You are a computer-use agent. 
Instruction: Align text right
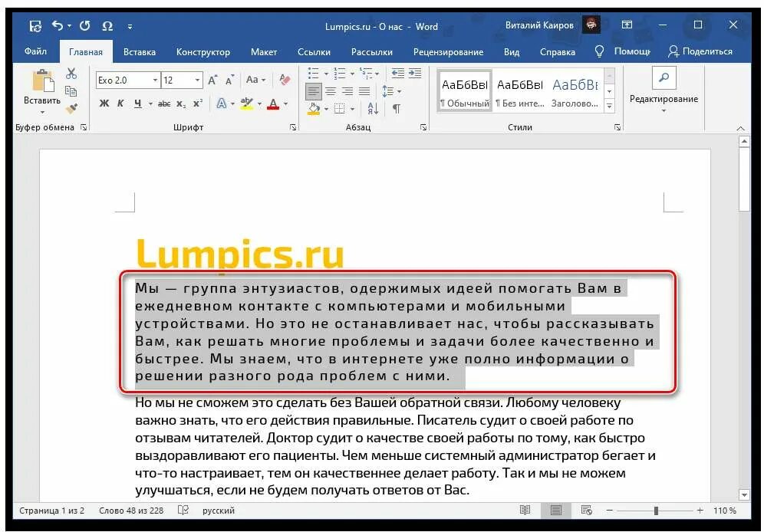coord(347,91)
